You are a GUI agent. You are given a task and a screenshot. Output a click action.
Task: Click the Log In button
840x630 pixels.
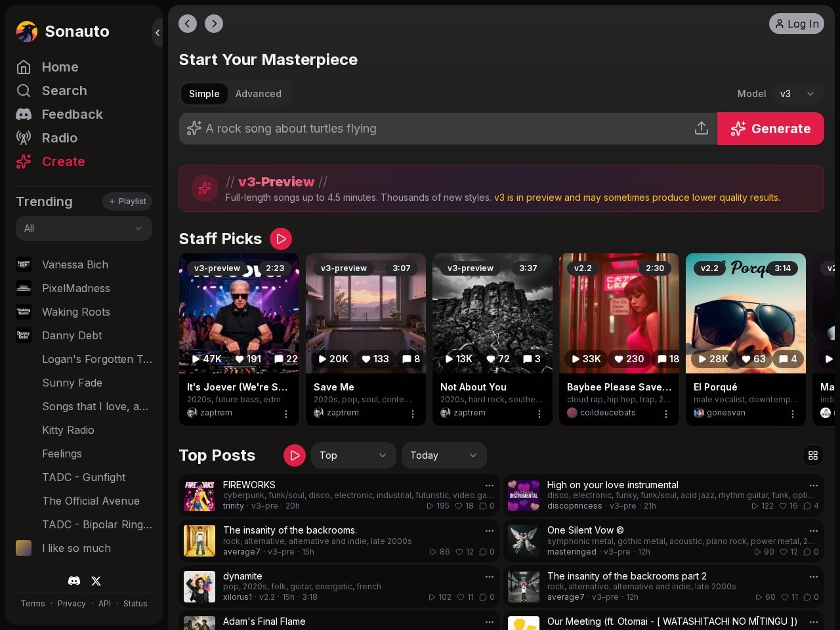click(x=796, y=24)
